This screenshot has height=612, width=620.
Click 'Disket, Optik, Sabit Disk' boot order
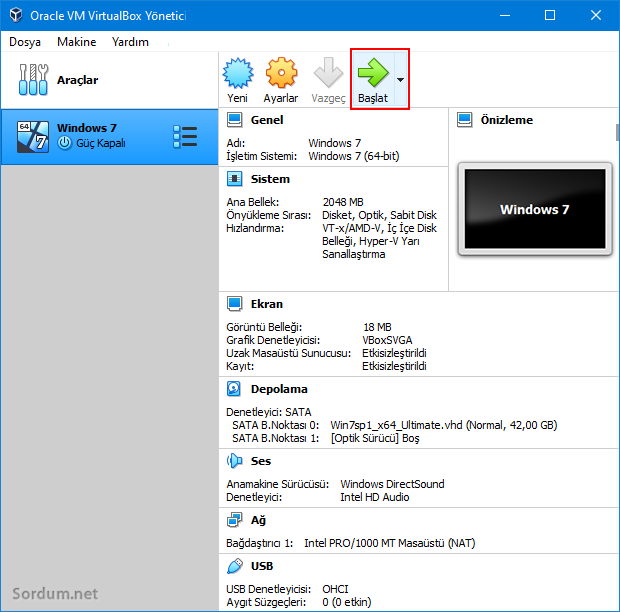pyautogui.click(x=379, y=215)
